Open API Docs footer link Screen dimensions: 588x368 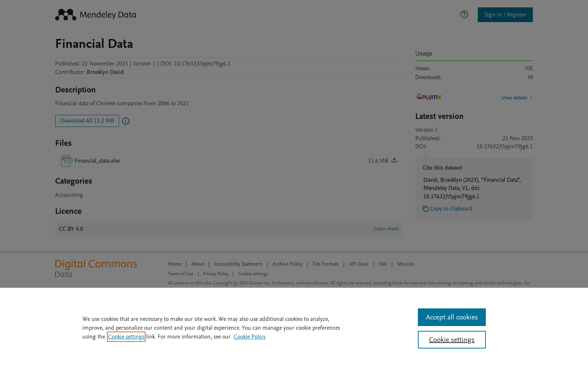359,264
